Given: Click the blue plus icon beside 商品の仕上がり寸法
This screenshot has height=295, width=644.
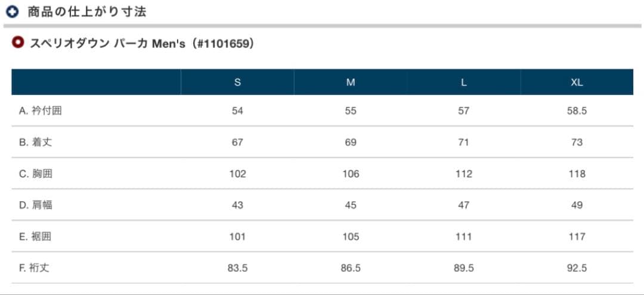Looking at the screenshot, I should coord(12,11).
